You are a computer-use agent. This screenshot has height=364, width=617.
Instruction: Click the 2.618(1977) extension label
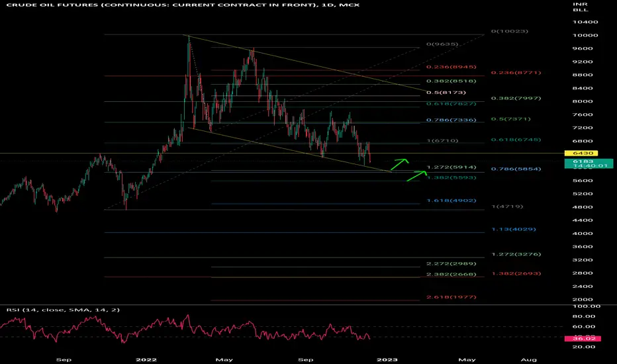[x=451, y=297]
